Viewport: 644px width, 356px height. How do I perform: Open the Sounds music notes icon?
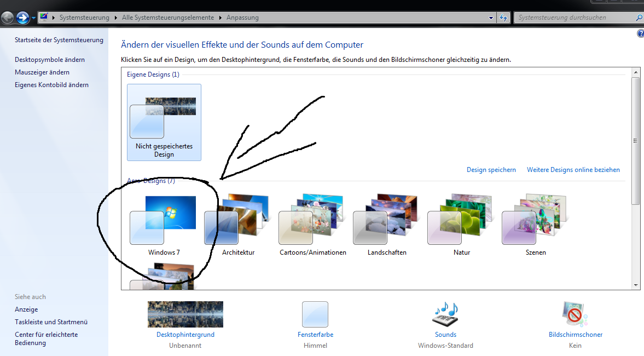point(445,314)
